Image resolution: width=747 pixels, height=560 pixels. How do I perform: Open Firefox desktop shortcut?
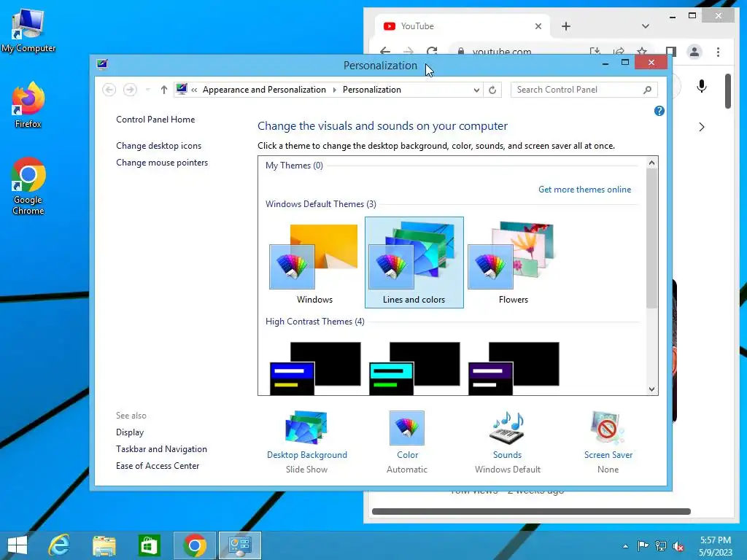click(28, 105)
